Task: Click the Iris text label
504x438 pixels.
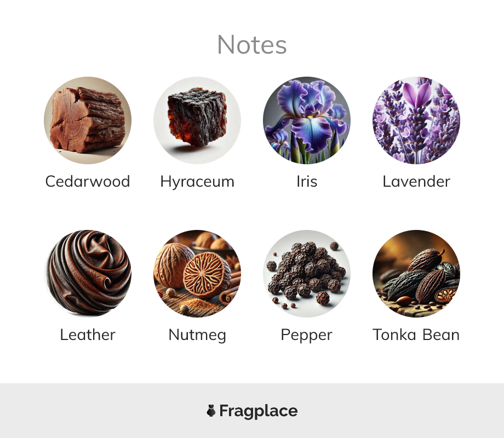Action: click(x=307, y=181)
